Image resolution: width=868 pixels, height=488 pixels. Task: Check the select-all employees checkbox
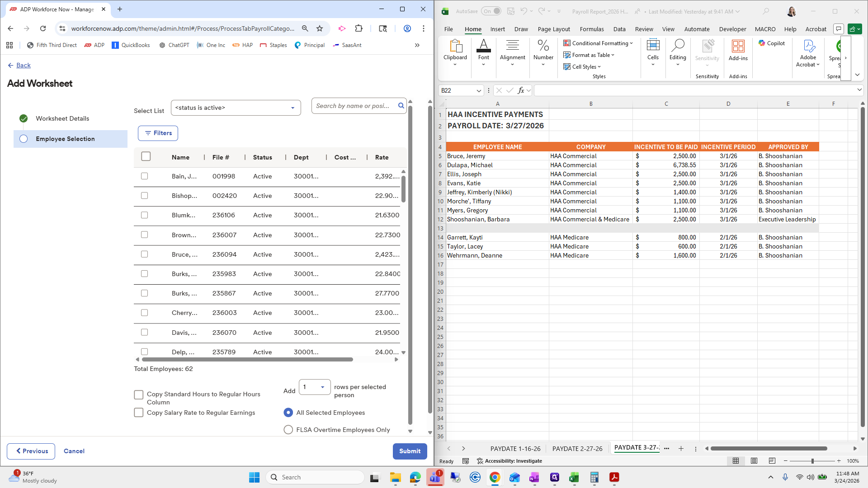coord(146,156)
